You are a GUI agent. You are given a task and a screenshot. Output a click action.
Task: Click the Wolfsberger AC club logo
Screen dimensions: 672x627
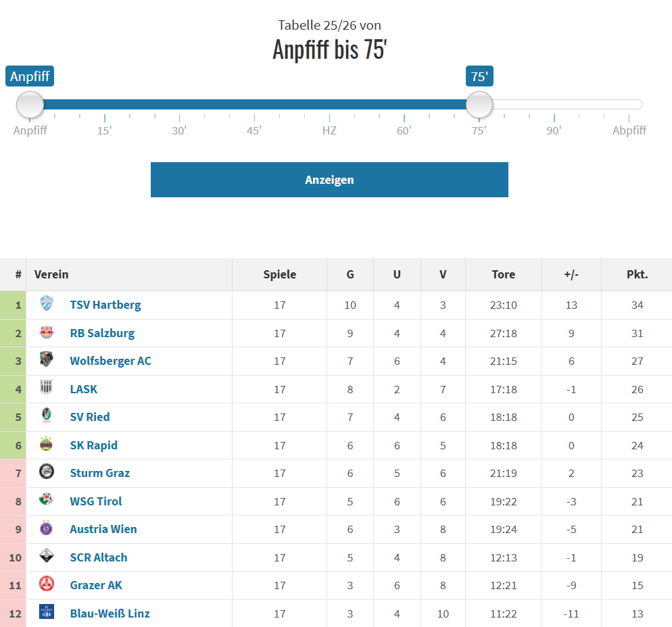coord(47,360)
